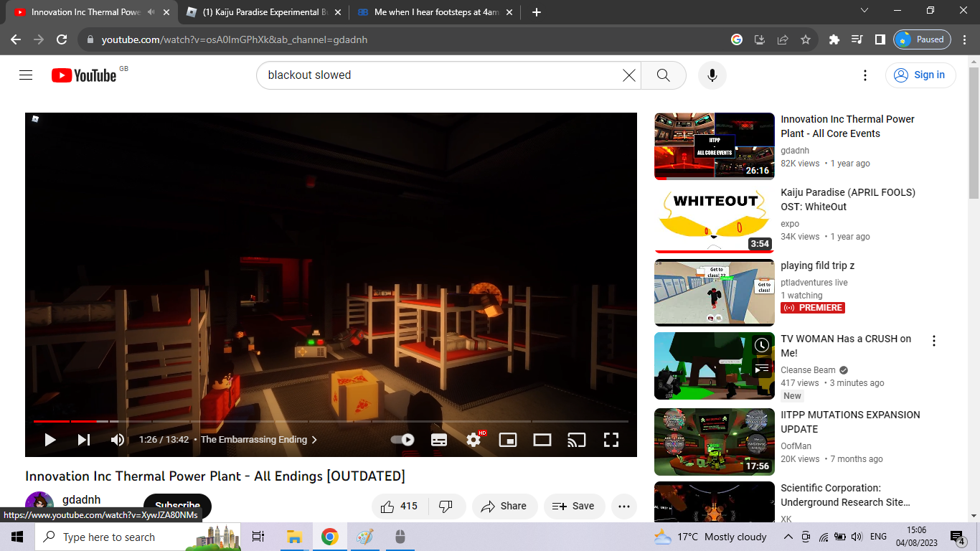Seek on video progress bar
Viewport: 980px width, 551px height.
tap(331, 421)
